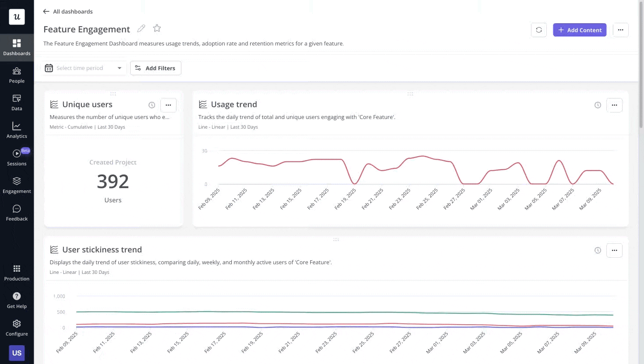Image resolution: width=644 pixels, height=364 pixels.
Task: Click the Add Content button
Action: (x=580, y=30)
